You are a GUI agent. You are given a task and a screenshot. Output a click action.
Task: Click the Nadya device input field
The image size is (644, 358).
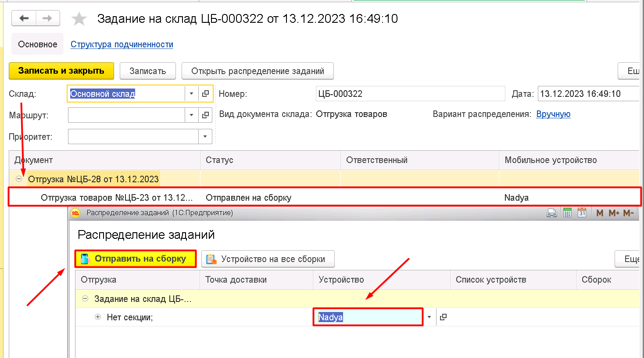pyautogui.click(x=368, y=317)
